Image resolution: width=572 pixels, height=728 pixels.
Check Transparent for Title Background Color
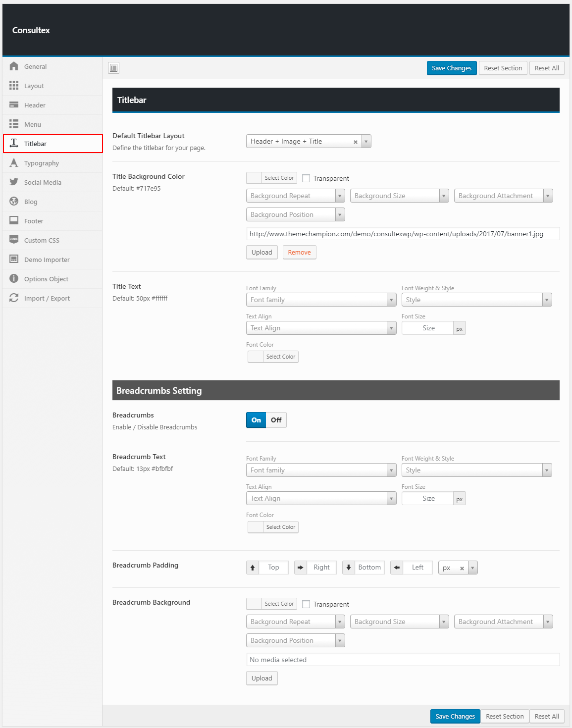coord(306,178)
